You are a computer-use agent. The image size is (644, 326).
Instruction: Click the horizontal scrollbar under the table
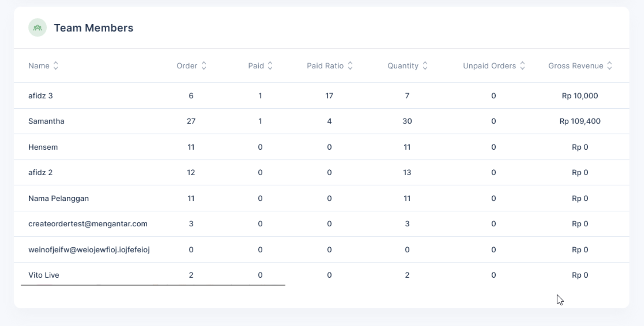(153, 285)
